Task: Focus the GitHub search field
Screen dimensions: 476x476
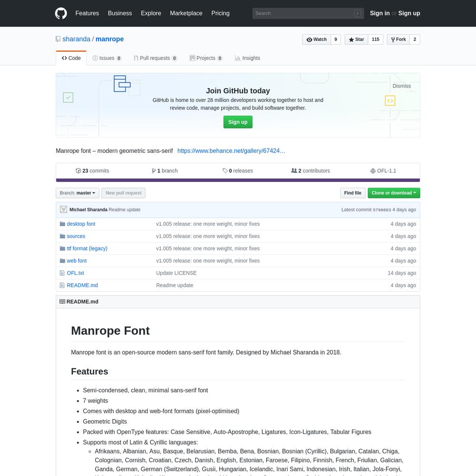Action: pyautogui.click(x=308, y=13)
